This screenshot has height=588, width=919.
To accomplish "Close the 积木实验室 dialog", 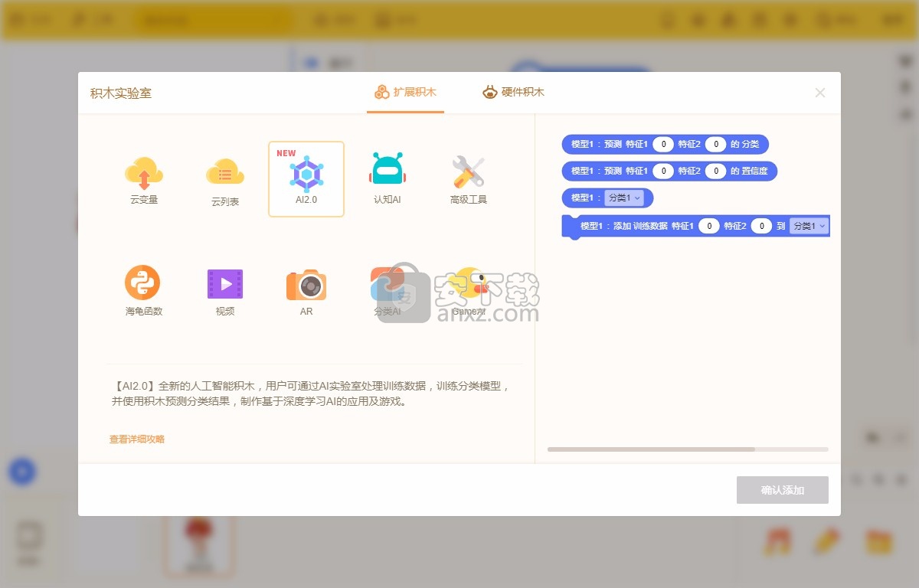I will (x=820, y=93).
